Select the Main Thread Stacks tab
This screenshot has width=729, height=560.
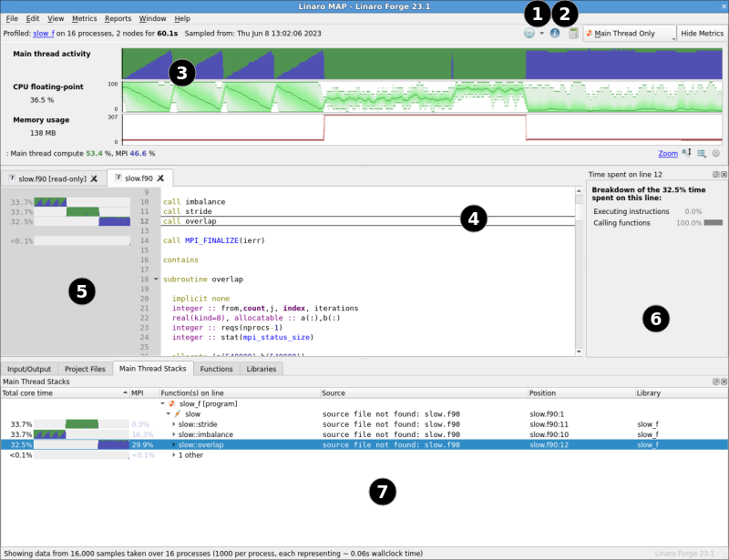coord(152,368)
